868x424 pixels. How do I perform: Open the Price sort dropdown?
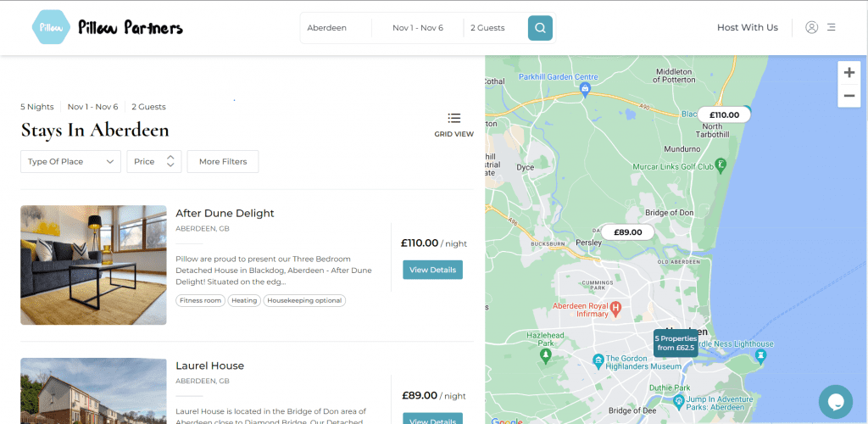coord(154,162)
